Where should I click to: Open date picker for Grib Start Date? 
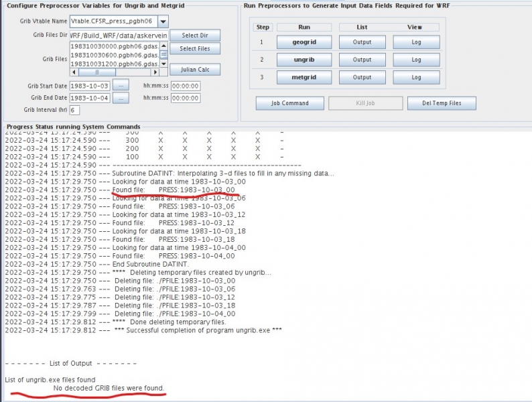point(119,86)
